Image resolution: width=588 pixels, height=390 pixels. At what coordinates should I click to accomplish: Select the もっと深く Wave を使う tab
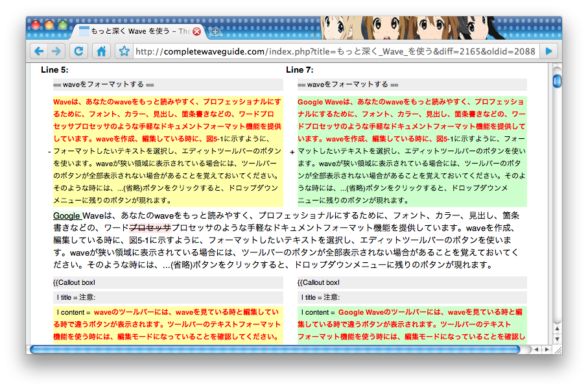coord(139,32)
